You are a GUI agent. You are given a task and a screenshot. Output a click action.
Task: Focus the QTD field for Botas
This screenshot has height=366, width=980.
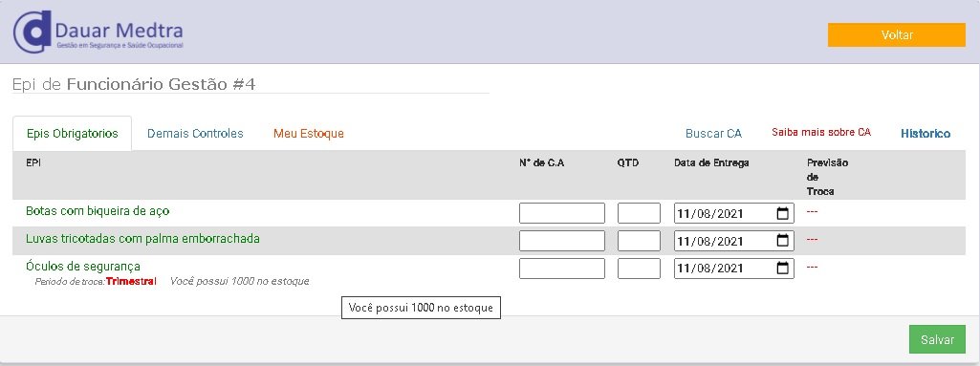point(639,213)
